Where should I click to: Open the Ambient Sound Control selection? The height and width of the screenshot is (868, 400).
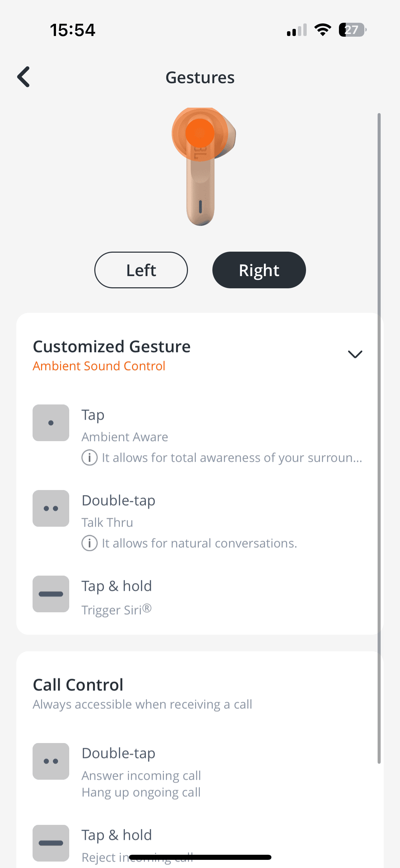[x=99, y=366]
